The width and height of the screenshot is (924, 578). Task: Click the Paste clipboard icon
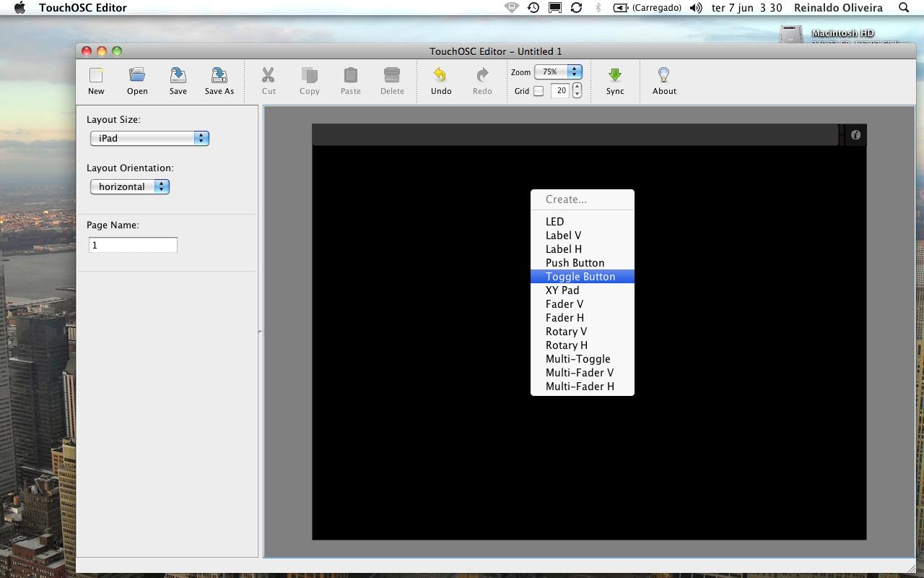[x=351, y=75]
